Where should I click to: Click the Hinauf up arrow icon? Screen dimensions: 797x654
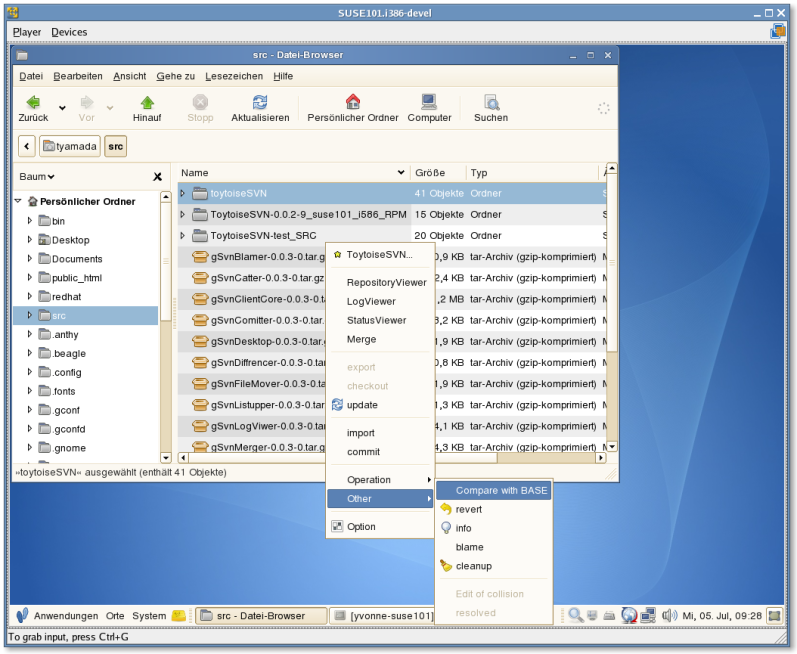click(147, 102)
